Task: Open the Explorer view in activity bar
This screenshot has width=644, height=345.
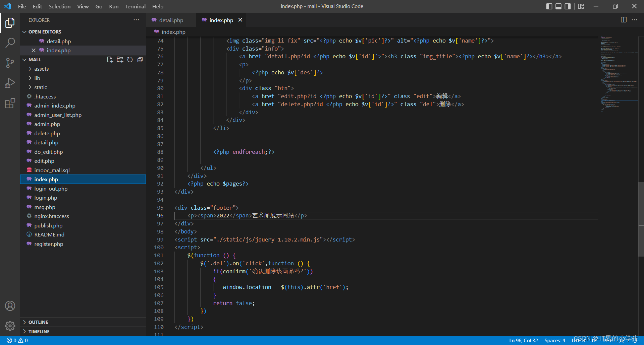Action: tap(10, 23)
